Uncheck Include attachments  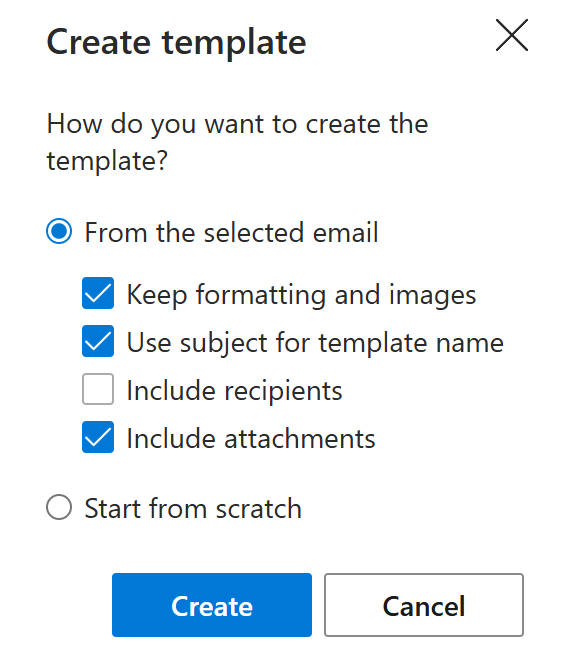click(98, 437)
